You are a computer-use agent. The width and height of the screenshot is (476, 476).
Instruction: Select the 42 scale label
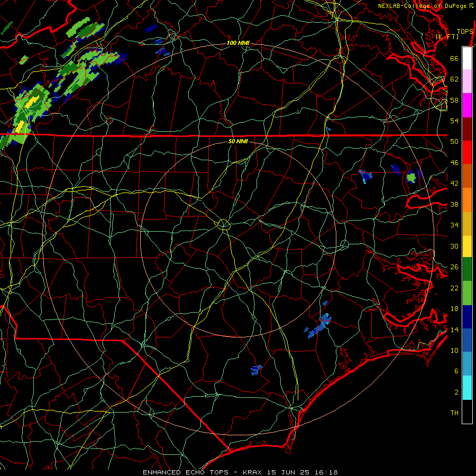tap(454, 184)
